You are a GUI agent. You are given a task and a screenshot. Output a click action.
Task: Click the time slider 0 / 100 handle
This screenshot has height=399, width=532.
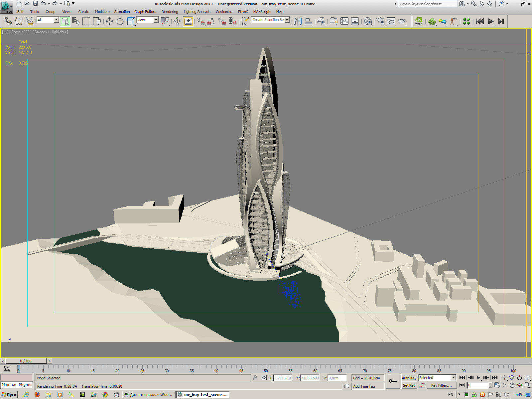point(26,361)
